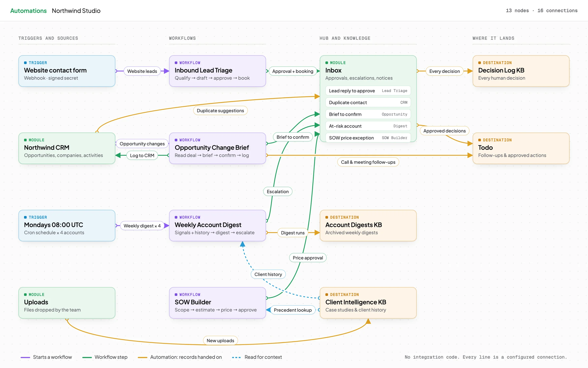
Task: Click the Log to CRM connection label
Action: point(142,156)
